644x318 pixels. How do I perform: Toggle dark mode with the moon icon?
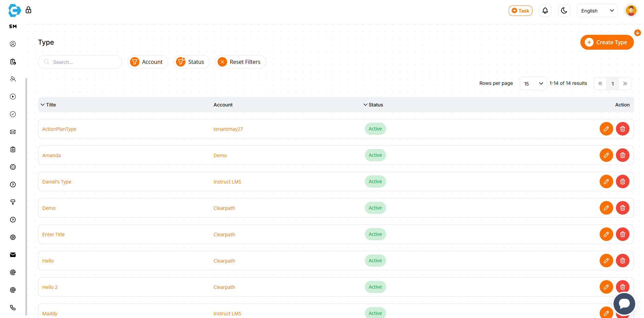[564, 10]
